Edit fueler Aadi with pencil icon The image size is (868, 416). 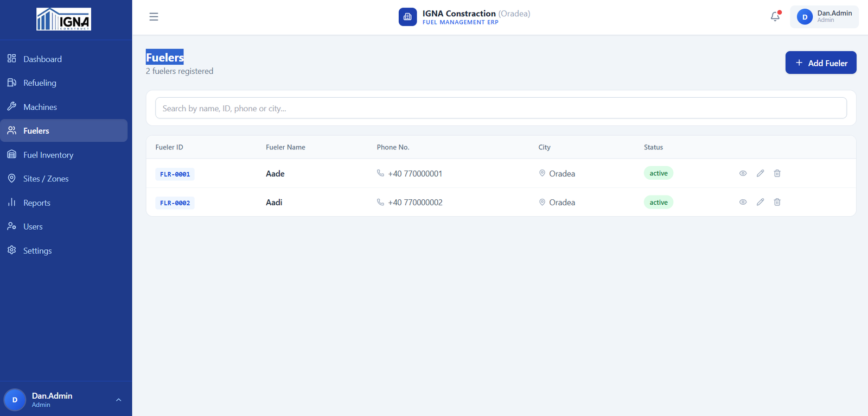tap(760, 202)
